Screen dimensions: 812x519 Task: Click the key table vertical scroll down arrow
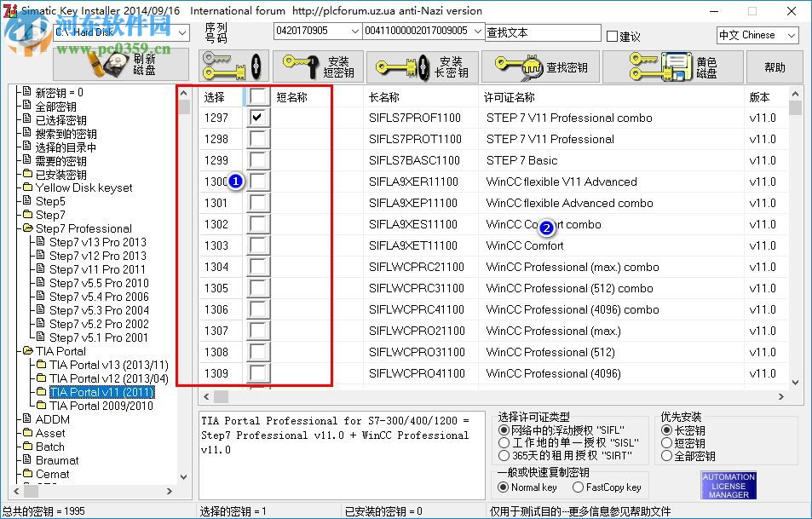tap(796, 383)
